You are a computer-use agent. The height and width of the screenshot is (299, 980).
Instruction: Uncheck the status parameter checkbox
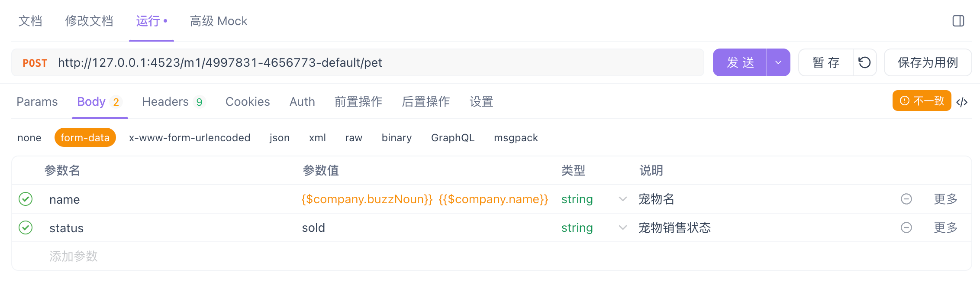pyautogui.click(x=26, y=227)
